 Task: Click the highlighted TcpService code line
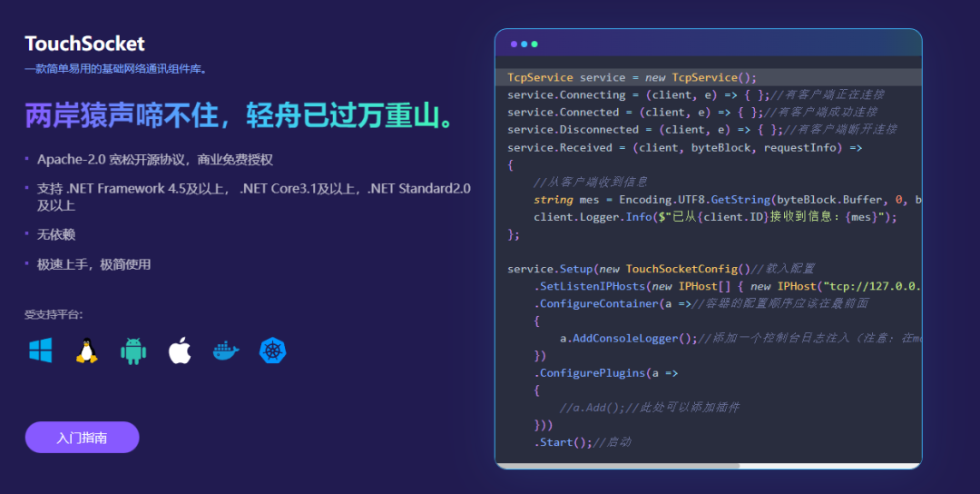pyautogui.click(x=708, y=77)
